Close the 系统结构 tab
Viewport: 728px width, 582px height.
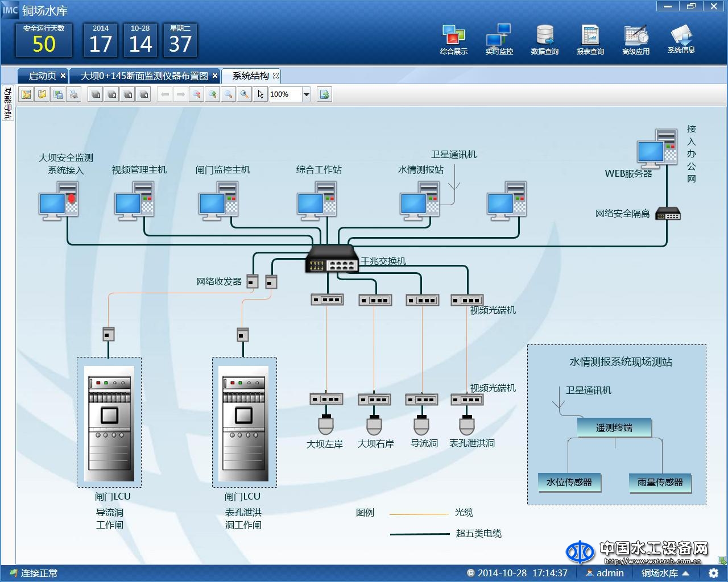pyautogui.click(x=276, y=76)
